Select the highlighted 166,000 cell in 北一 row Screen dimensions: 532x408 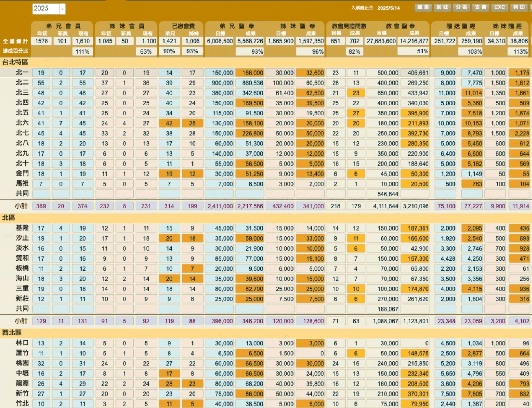pyautogui.click(x=250, y=73)
